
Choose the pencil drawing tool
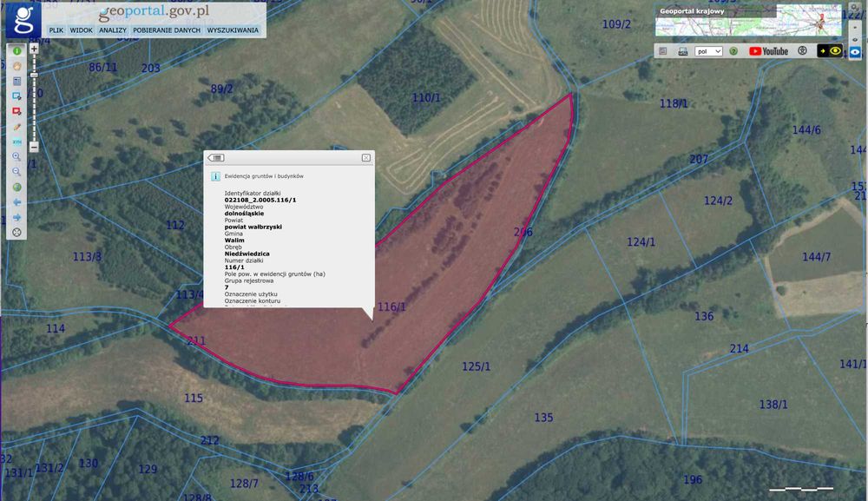click(16, 127)
